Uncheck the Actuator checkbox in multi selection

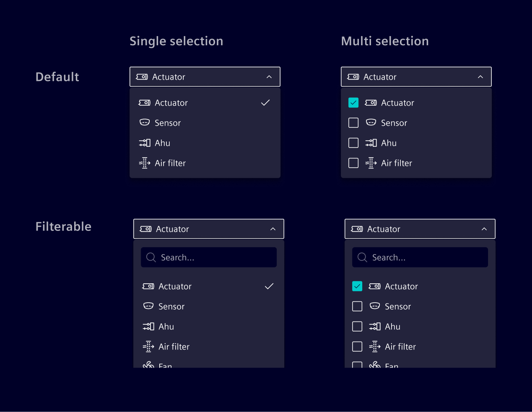click(x=353, y=102)
